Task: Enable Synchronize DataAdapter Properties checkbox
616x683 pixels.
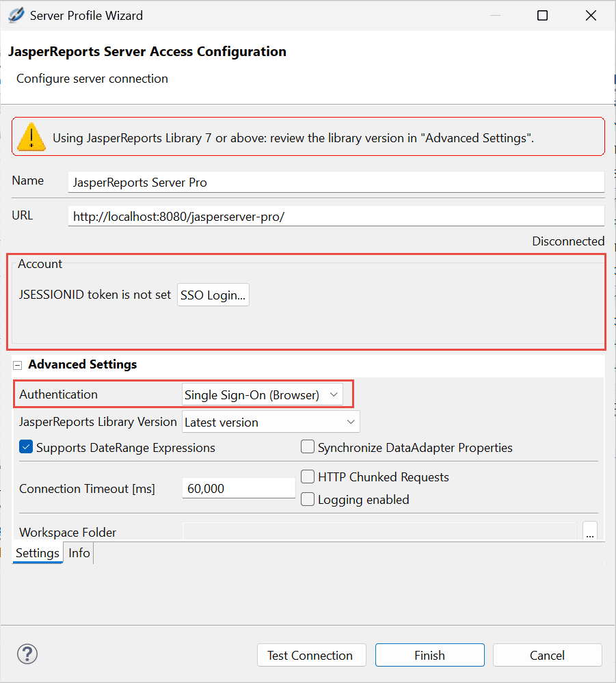Action: click(308, 447)
